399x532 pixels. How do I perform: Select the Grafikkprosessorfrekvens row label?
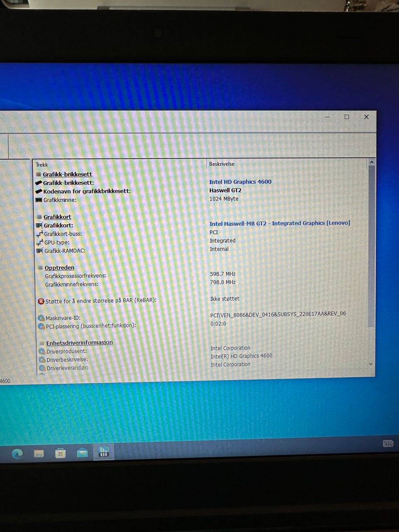(x=76, y=276)
